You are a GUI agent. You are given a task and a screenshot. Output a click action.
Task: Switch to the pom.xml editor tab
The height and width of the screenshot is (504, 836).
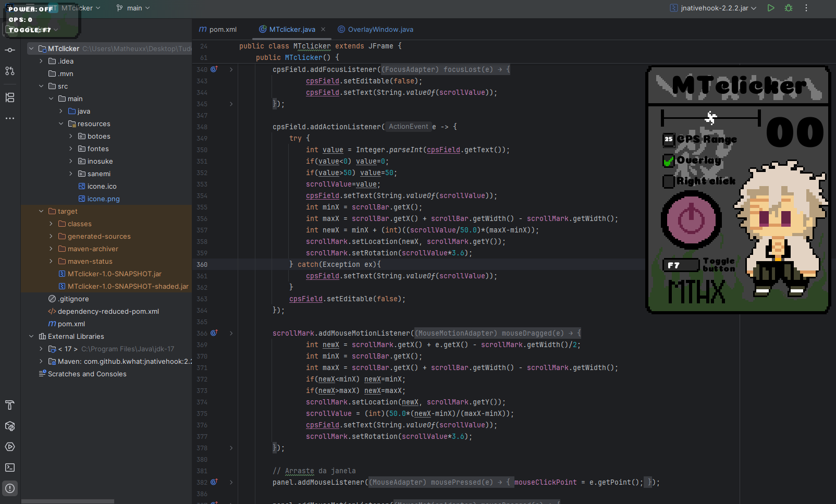pos(223,29)
